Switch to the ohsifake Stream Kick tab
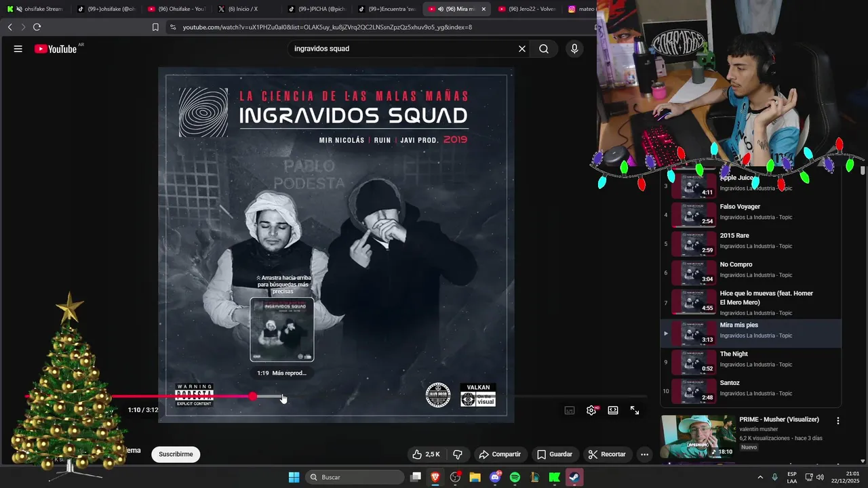Image resolution: width=868 pixels, height=488 pixels. [x=35, y=9]
